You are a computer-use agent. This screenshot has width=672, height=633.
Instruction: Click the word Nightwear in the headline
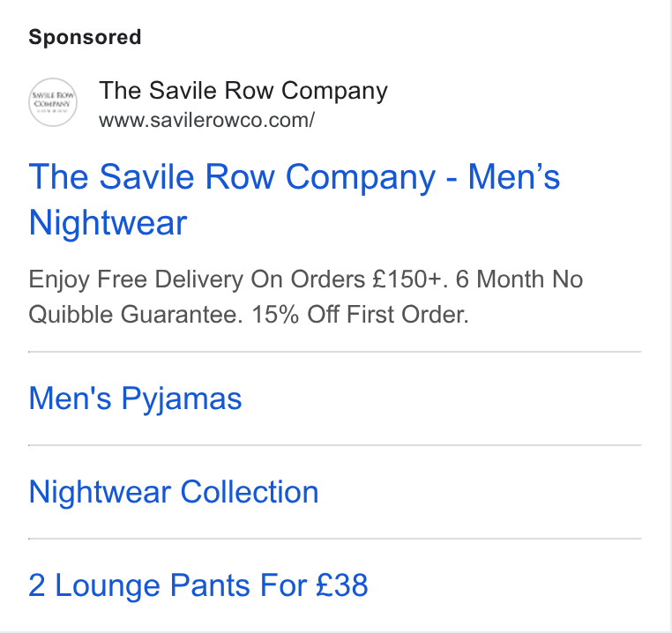[108, 223]
